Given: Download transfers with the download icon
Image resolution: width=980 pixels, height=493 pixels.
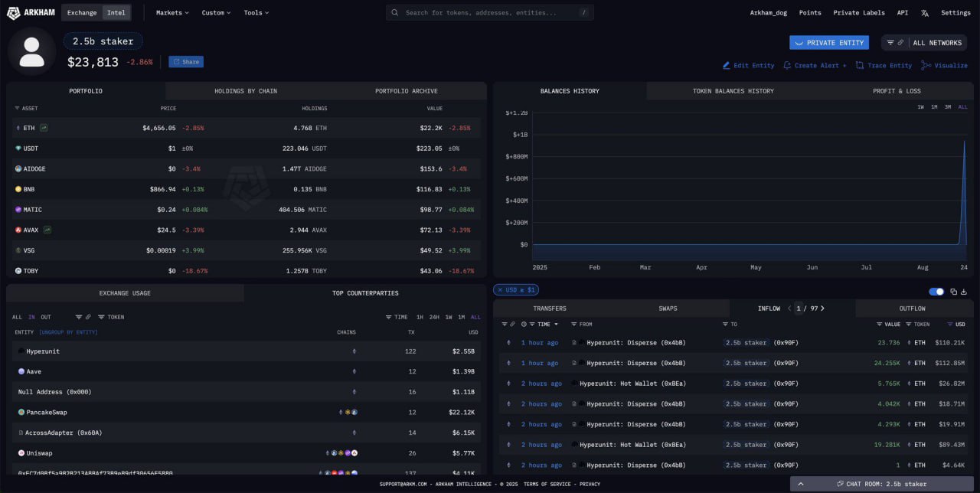Looking at the screenshot, I should [x=964, y=292].
